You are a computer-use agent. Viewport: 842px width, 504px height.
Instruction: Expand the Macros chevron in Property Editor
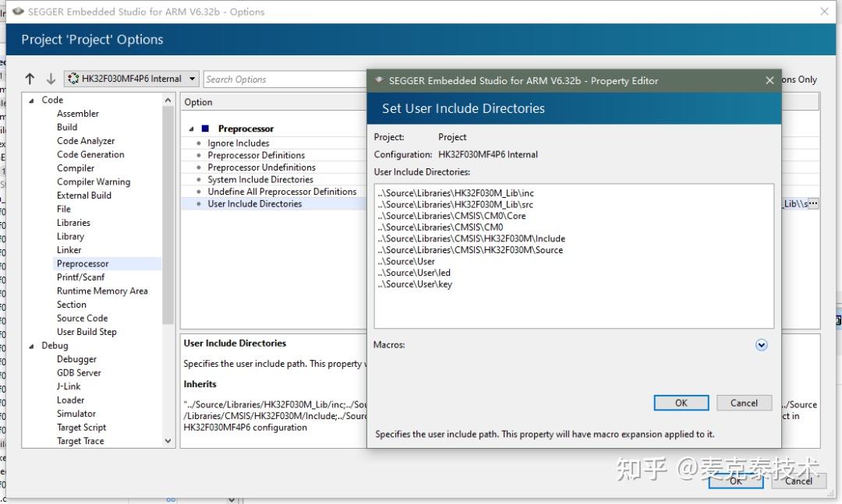coord(761,345)
